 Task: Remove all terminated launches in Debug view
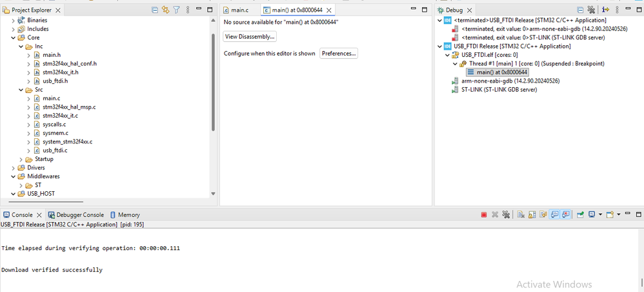coord(591,10)
